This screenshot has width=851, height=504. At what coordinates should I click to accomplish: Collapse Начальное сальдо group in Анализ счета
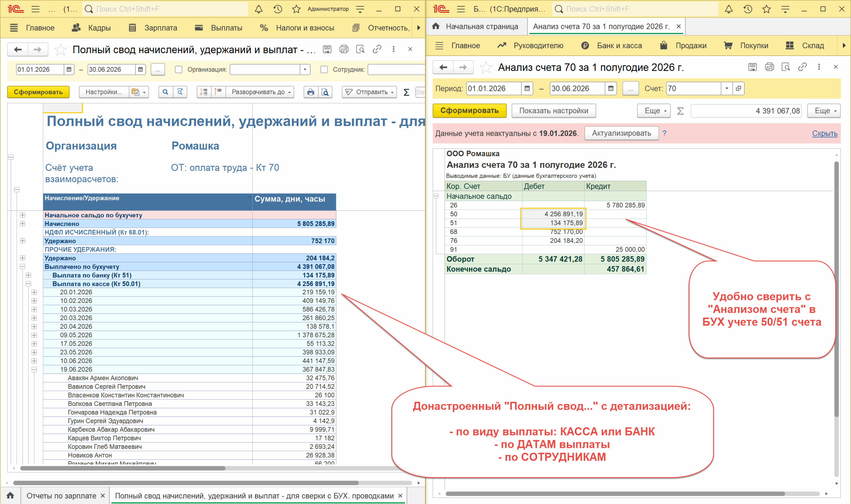pyautogui.click(x=436, y=196)
